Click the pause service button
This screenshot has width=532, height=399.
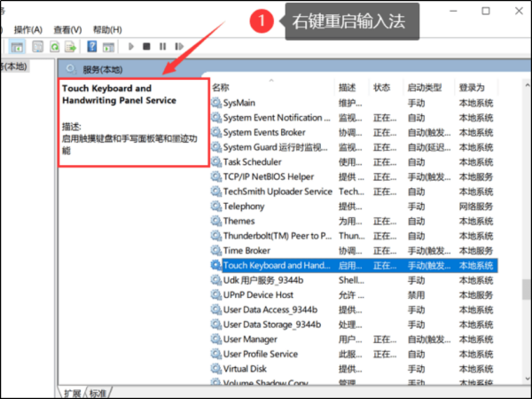163,46
